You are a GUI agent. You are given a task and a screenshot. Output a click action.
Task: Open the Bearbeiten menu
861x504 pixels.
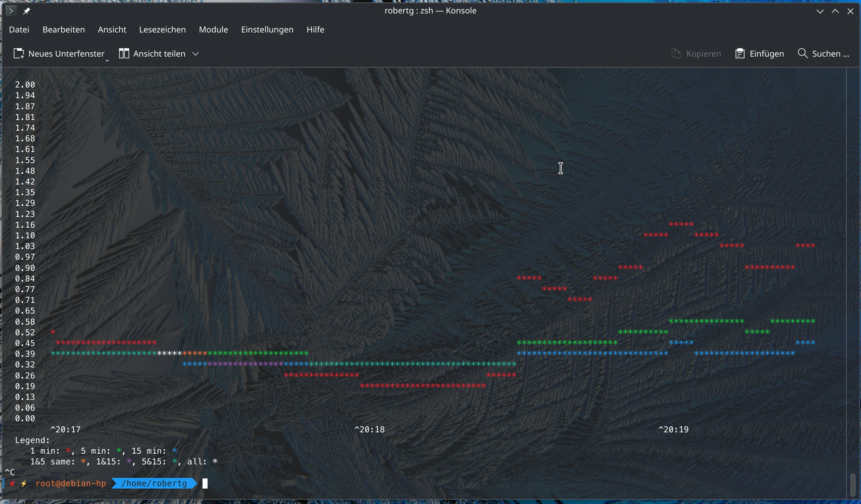click(64, 30)
